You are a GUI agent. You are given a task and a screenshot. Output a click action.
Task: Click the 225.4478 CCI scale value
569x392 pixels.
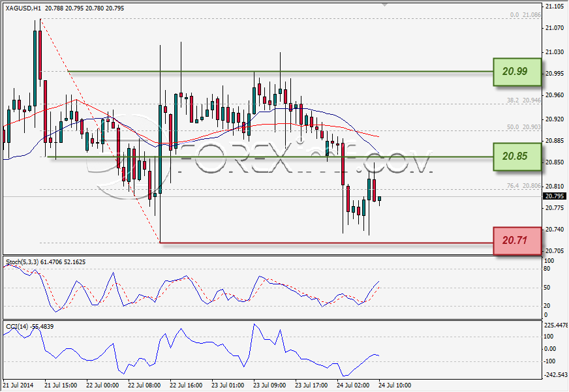[x=557, y=325]
